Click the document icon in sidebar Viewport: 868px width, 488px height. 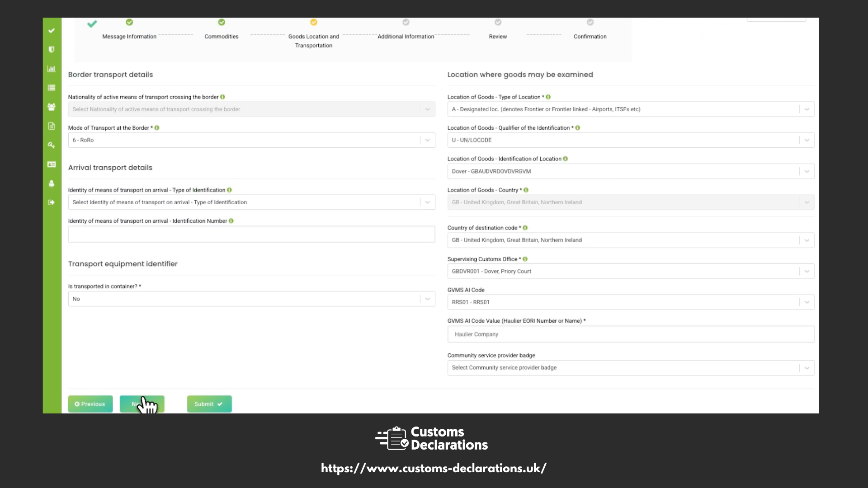52,126
